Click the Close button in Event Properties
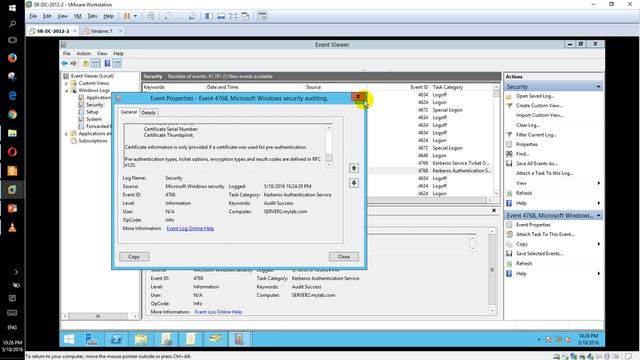The height and width of the screenshot is (360, 640). pos(344,257)
